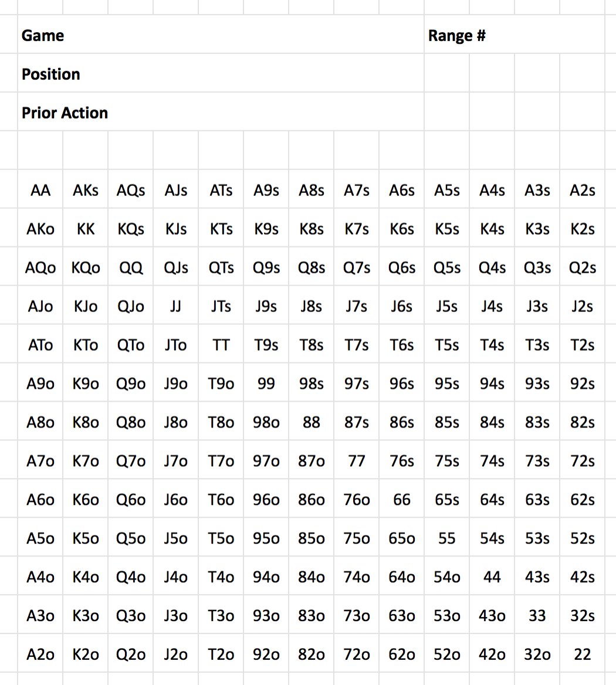Image resolution: width=616 pixels, height=685 pixels.
Task: Select the KQo cell
Action: tap(86, 268)
